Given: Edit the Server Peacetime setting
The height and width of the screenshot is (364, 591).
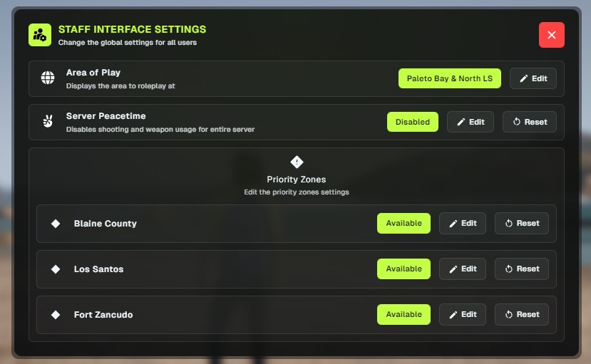Looking at the screenshot, I should click(x=471, y=122).
